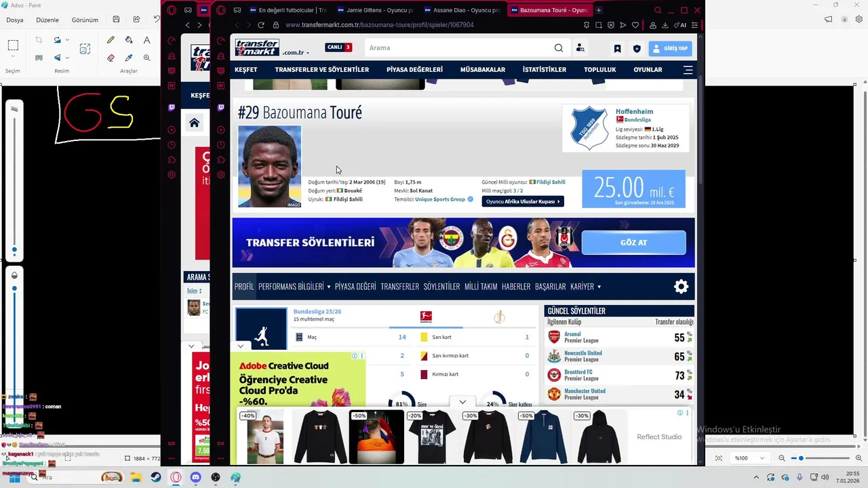The height and width of the screenshot is (488, 868).
Task: Click the CANLI live button
Action: click(x=338, y=47)
